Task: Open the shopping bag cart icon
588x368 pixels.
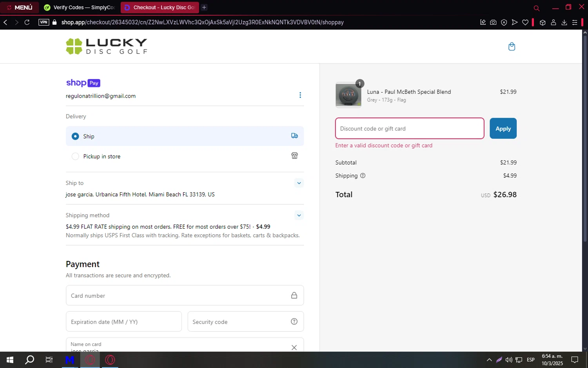Action: click(512, 47)
